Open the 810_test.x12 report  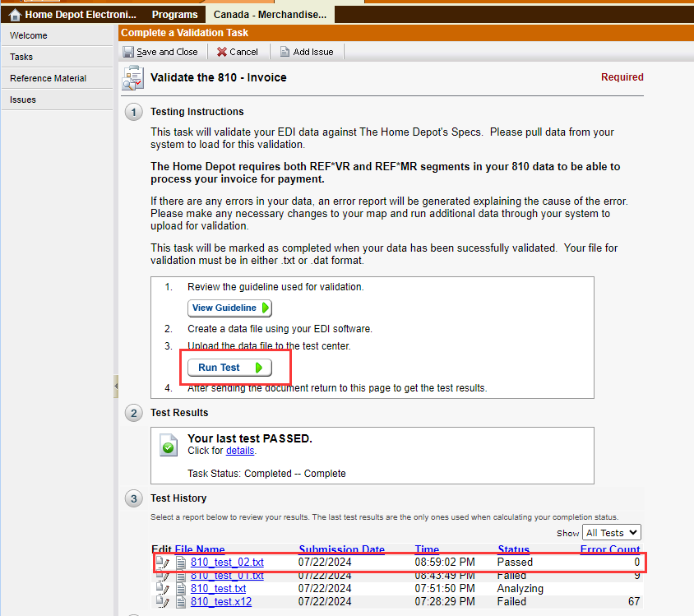221,602
